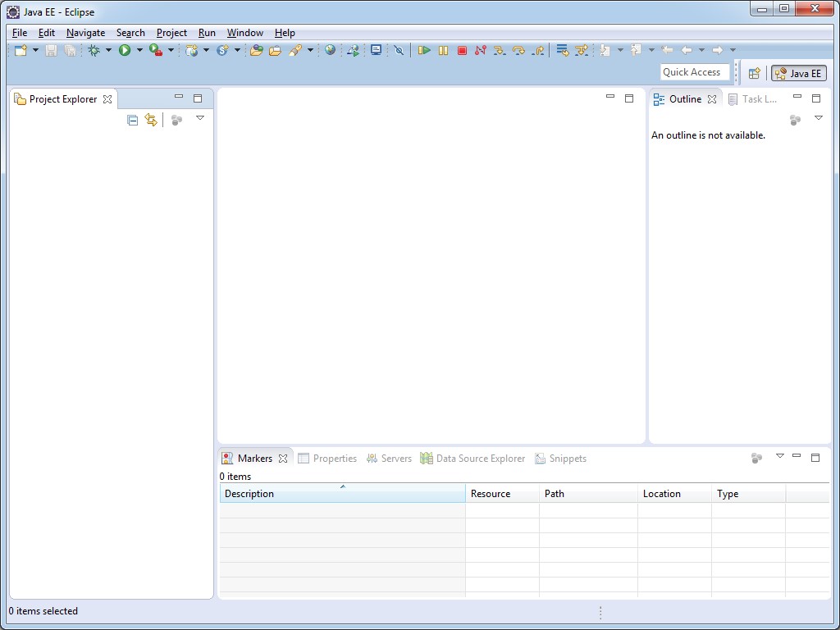Image resolution: width=840 pixels, height=630 pixels.
Task: Switch to the Data Source Explorer tab
Action: coord(472,459)
